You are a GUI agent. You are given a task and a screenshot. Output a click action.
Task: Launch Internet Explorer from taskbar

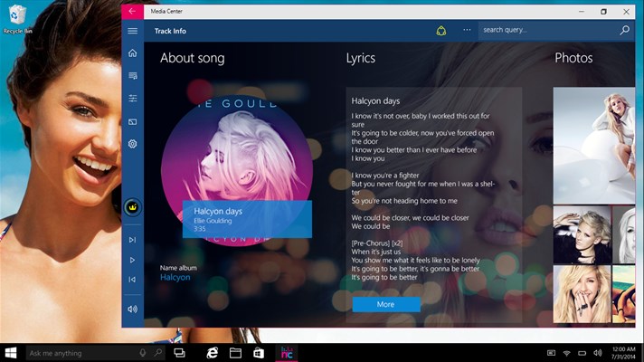tap(212, 353)
